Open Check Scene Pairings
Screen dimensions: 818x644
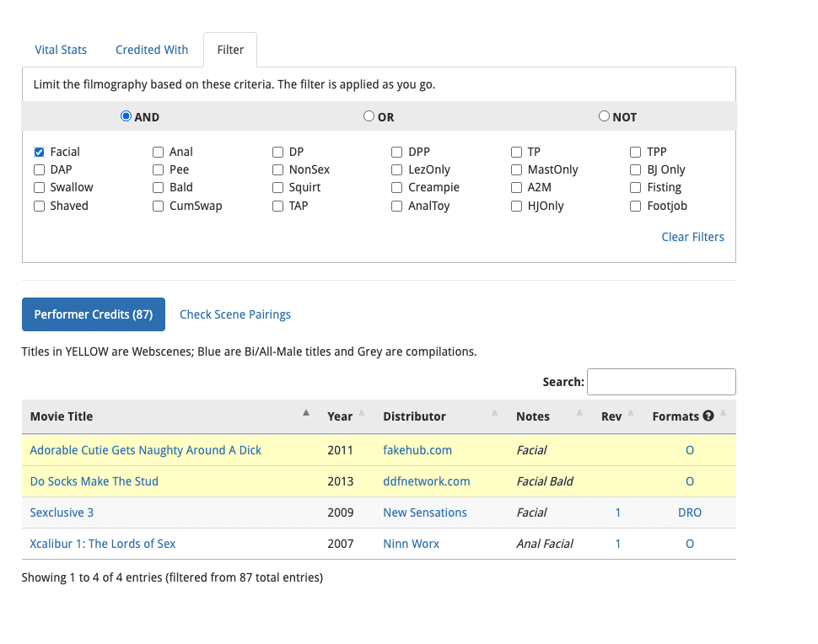tap(235, 314)
